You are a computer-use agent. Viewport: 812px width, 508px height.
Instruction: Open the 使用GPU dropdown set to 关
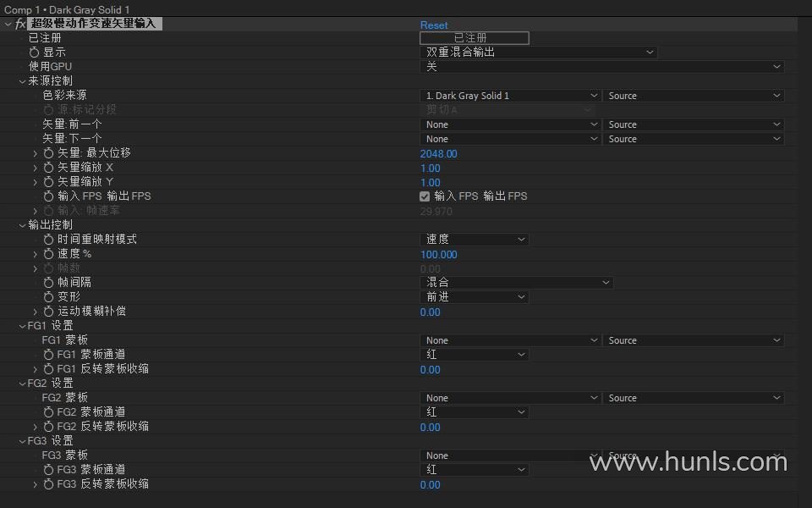pyautogui.click(x=601, y=67)
